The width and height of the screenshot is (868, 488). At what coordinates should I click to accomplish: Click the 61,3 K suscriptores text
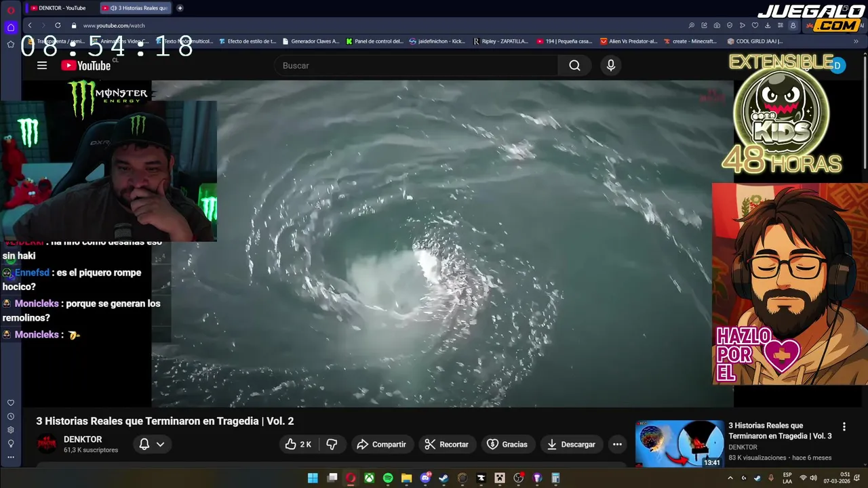[x=91, y=450]
